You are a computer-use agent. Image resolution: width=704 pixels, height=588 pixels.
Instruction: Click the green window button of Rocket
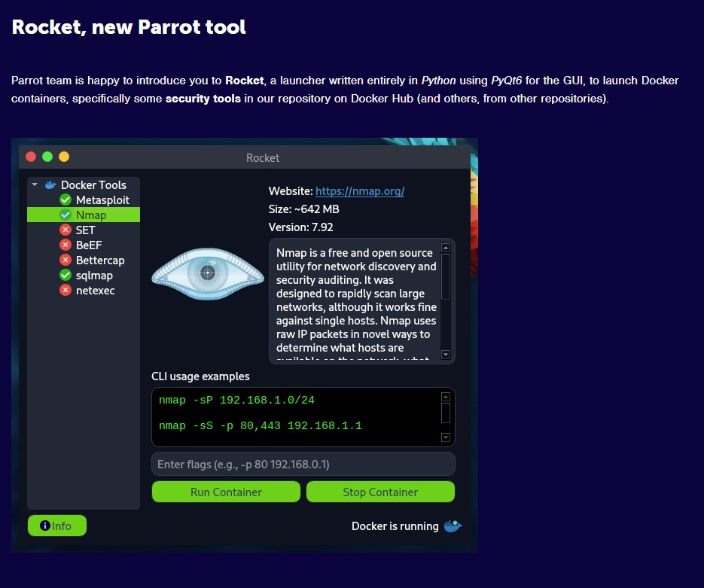point(47,157)
